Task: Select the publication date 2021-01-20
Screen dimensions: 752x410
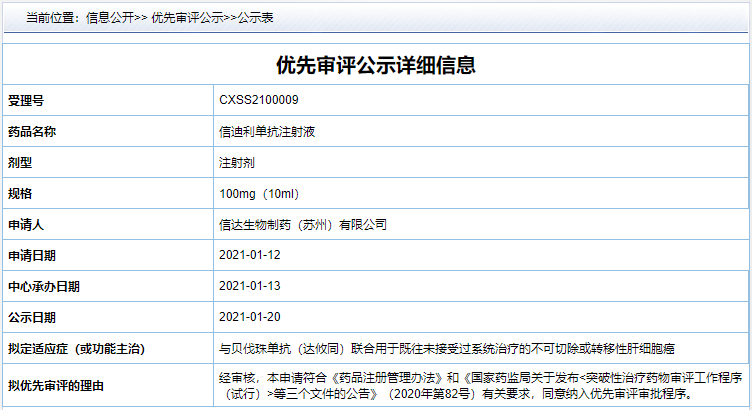Action: coord(249,316)
